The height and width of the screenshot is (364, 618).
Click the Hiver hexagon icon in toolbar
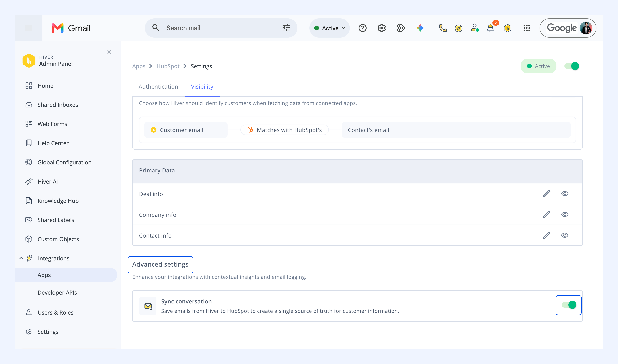coord(508,28)
